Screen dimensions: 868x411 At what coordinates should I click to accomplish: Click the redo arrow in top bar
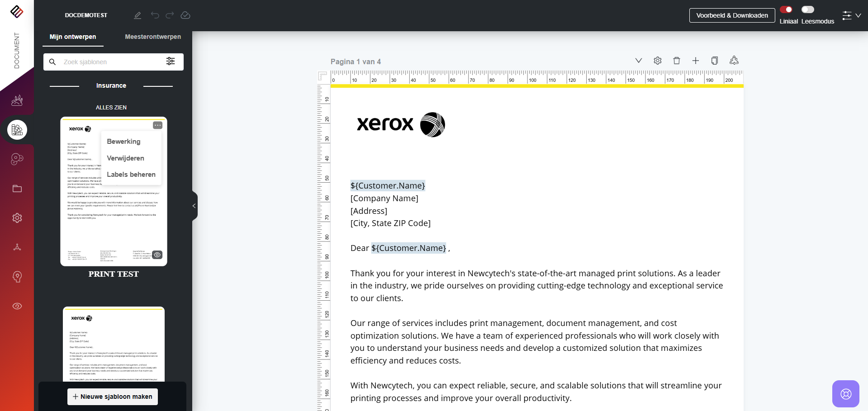tap(170, 15)
